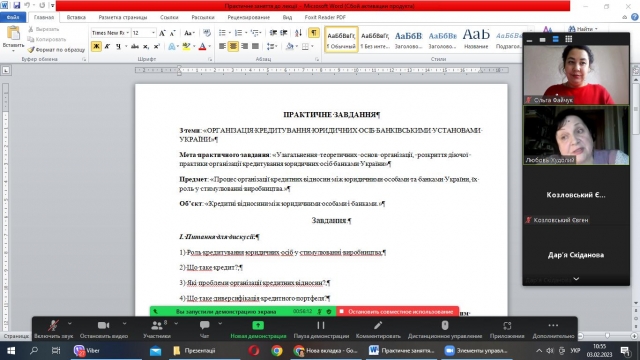Screen dimensions: 640x360
Task: Apply the Название (Title) style
Action: [476, 40]
